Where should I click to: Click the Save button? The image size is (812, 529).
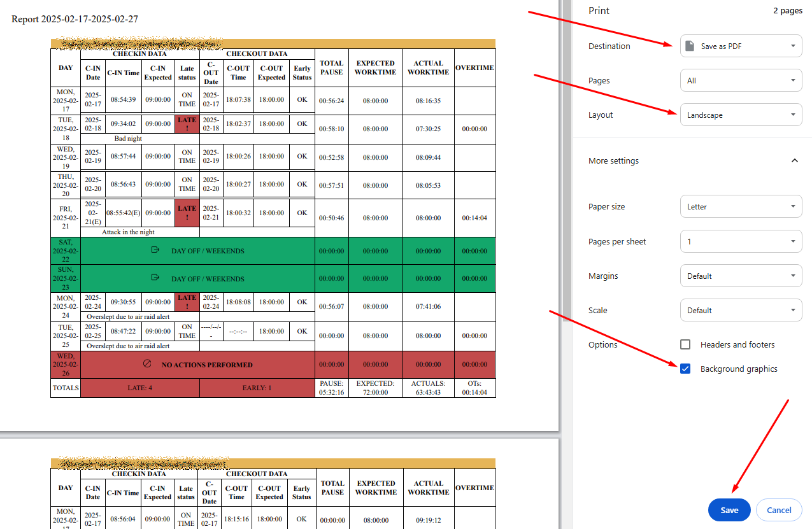point(729,510)
